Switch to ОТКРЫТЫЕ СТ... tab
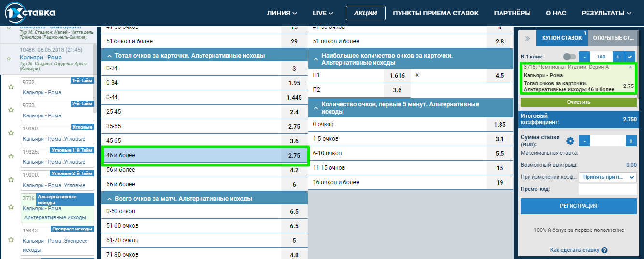Screen dimensions: 644x259 [613, 38]
